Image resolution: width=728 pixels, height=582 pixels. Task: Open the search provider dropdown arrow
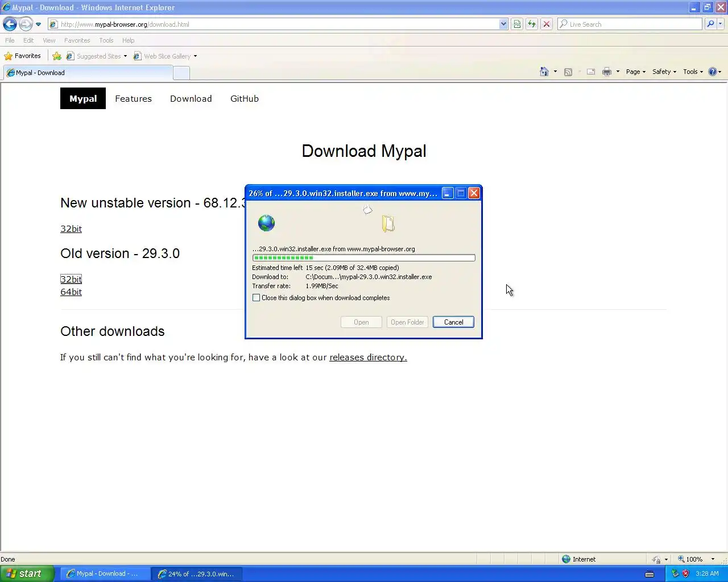721,24
